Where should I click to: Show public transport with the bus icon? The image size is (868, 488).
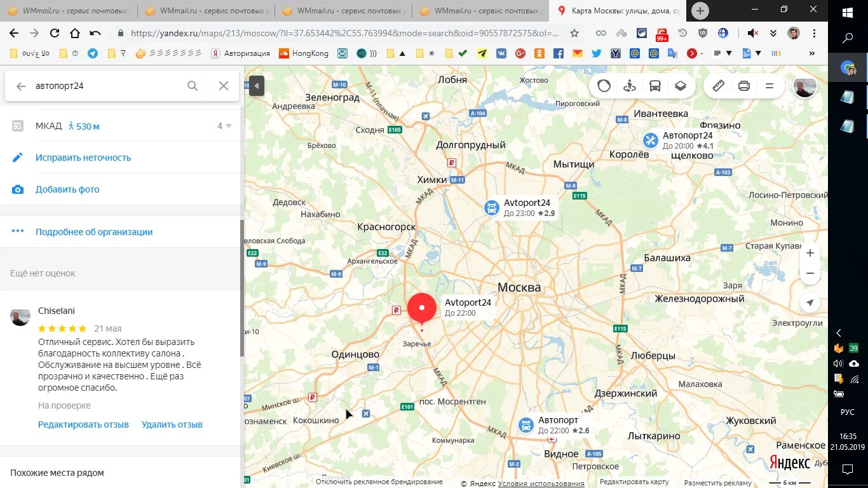655,86
